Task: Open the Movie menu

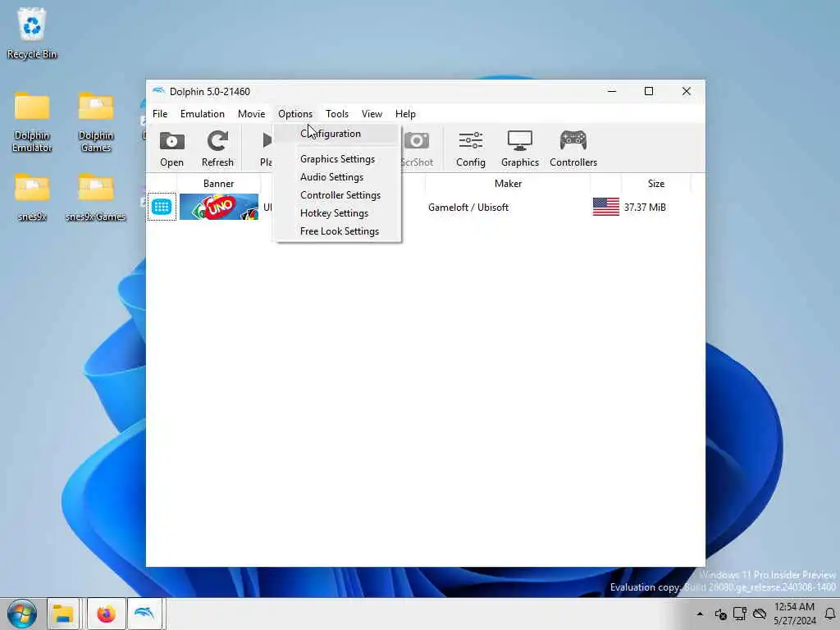Action: [251, 113]
